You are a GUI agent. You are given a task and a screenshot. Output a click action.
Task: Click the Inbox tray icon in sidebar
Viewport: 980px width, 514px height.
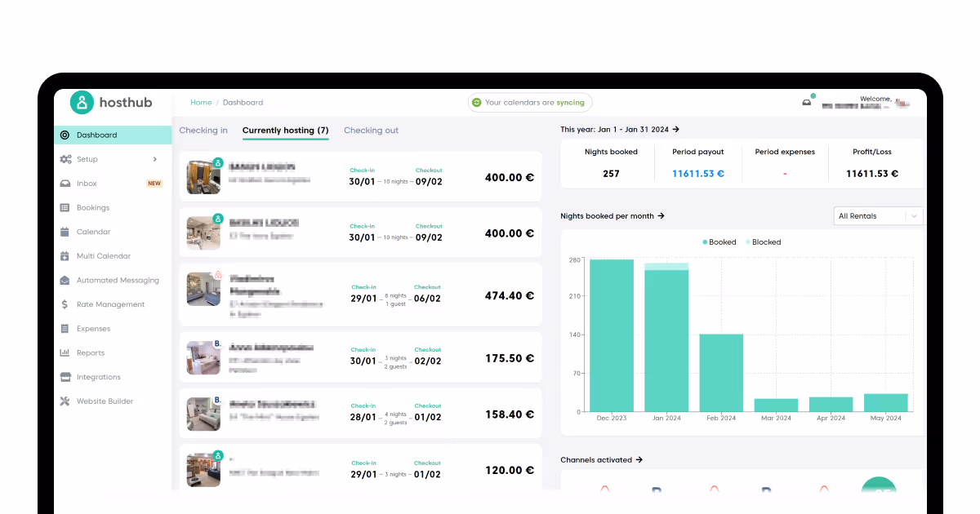point(65,184)
